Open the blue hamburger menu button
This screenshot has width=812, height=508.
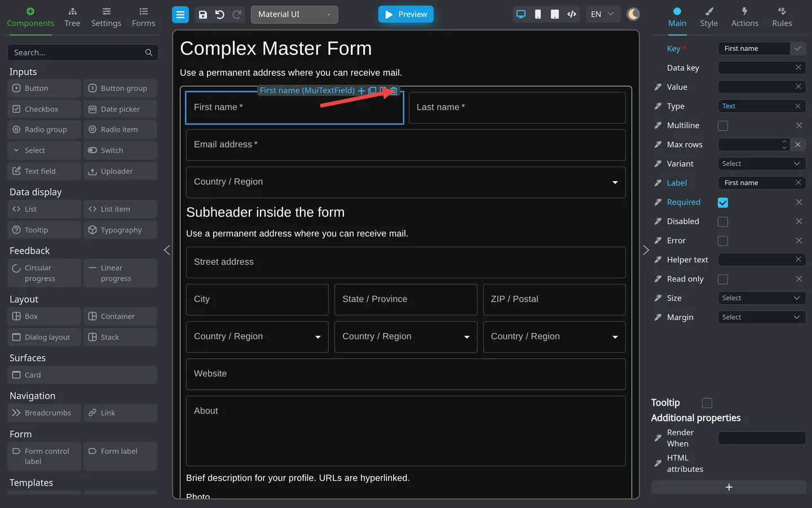(180, 15)
